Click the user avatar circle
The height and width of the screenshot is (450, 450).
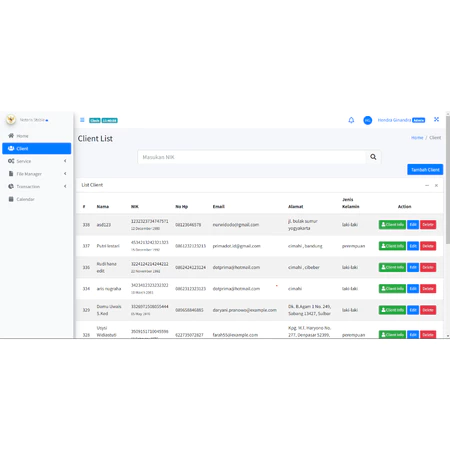click(367, 120)
